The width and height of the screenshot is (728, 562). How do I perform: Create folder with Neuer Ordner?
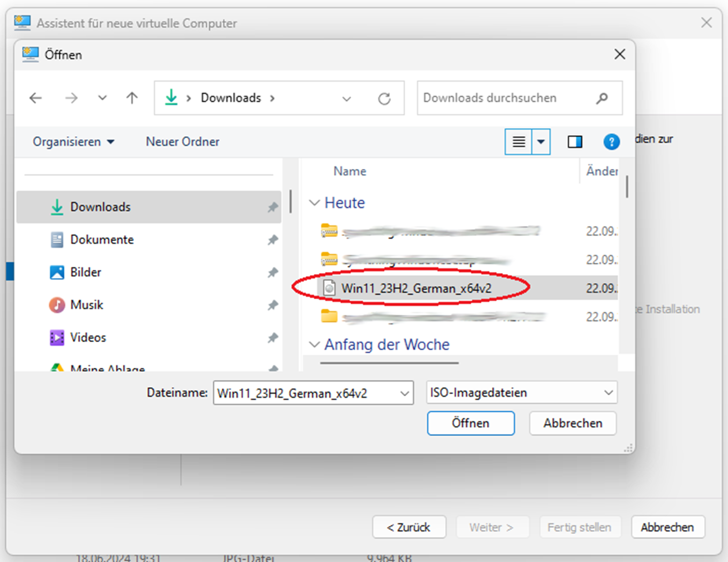(183, 142)
